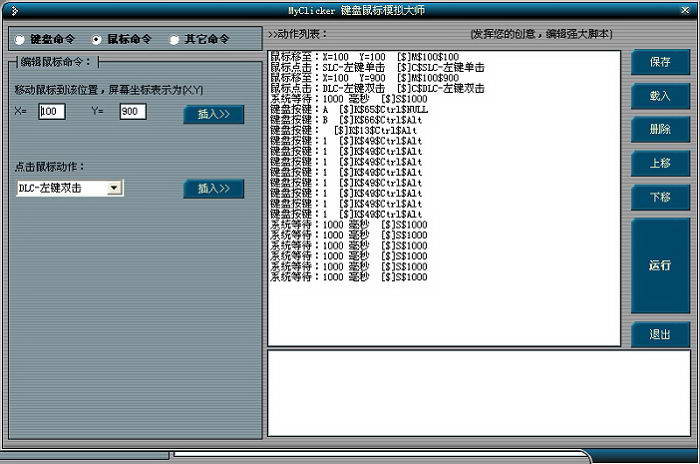This screenshot has height=464, width=700.
Task: Run the script with 运行 button
Action: point(660,266)
